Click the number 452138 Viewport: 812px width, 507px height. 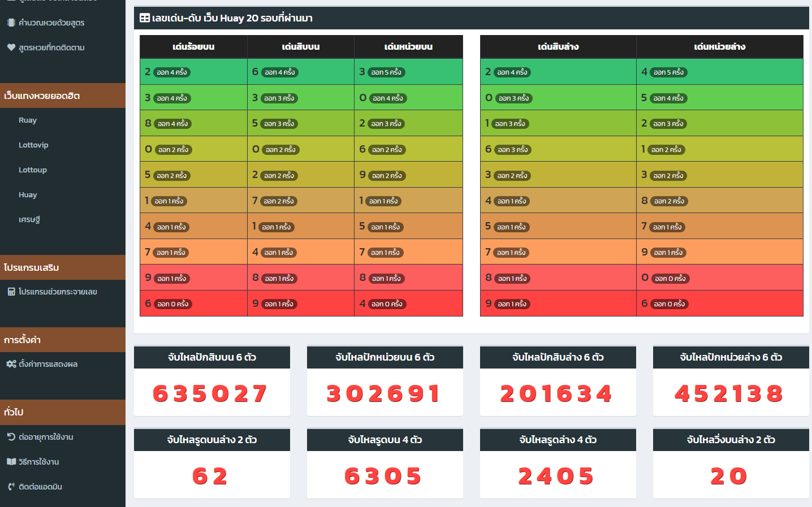click(729, 393)
